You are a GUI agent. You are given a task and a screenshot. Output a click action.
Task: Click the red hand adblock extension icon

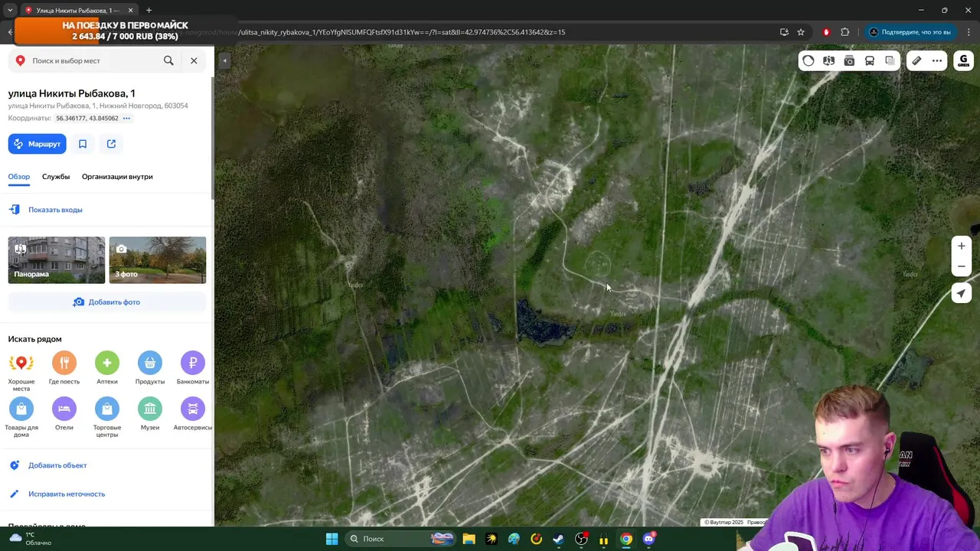tap(826, 32)
